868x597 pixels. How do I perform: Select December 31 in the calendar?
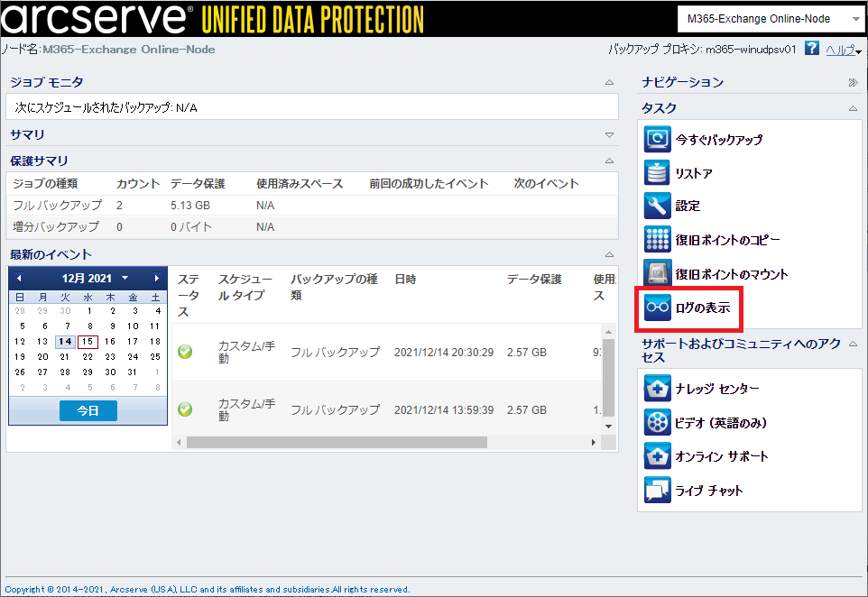point(133,372)
